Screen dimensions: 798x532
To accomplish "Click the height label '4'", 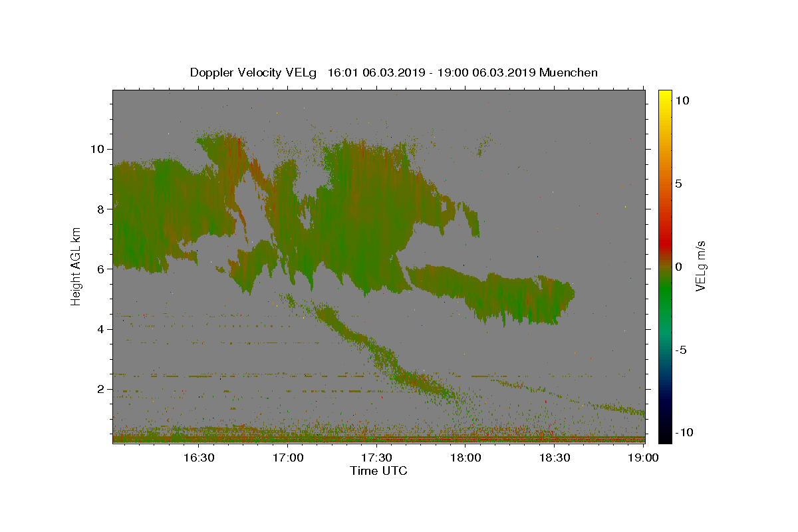I will [x=101, y=329].
